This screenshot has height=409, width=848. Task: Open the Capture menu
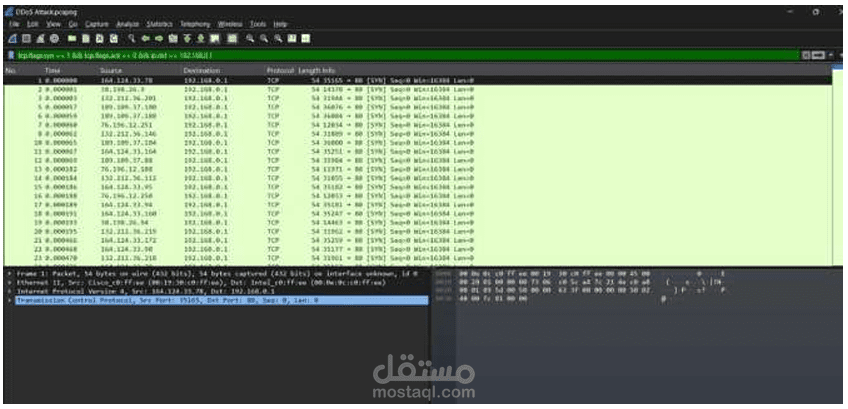pyautogui.click(x=97, y=24)
